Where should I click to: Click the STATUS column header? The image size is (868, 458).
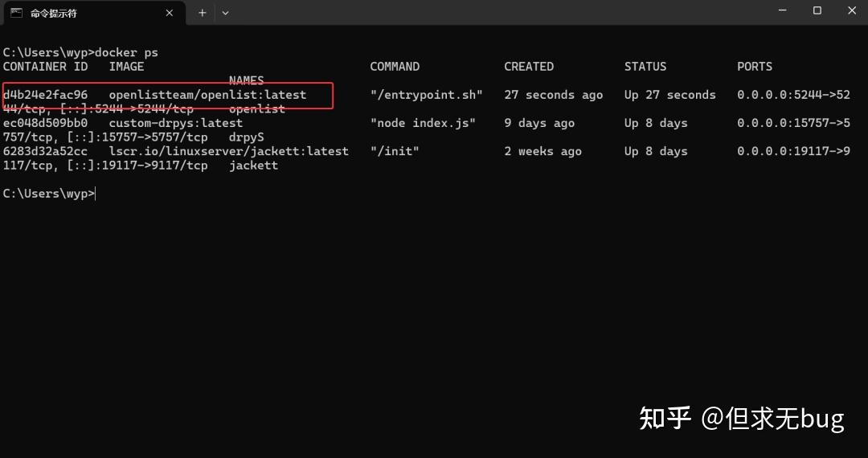point(645,67)
